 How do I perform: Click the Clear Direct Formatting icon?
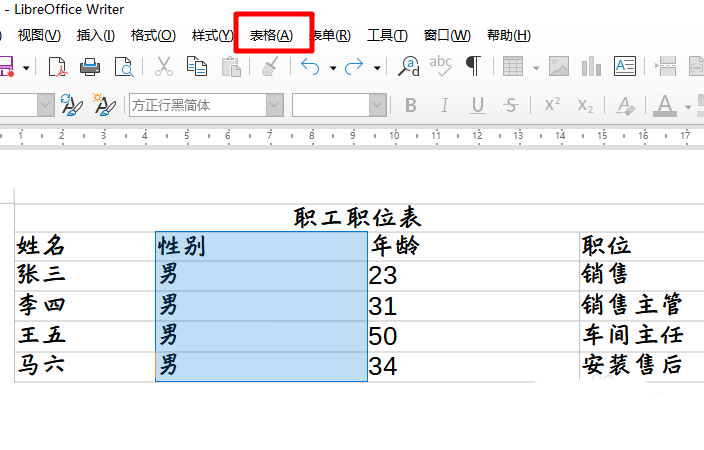pos(625,106)
